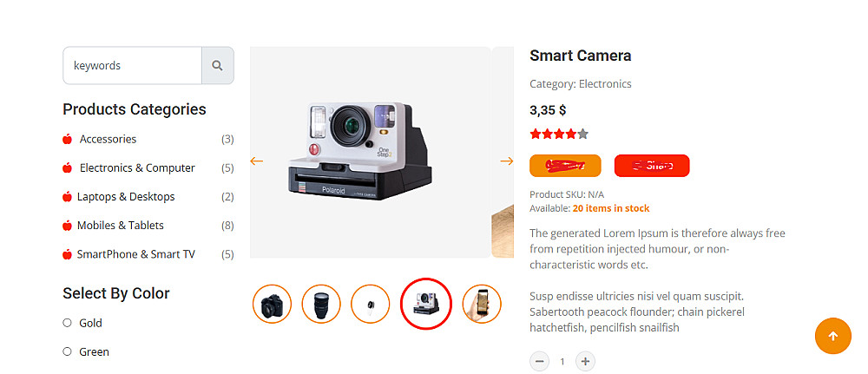Click the red Share button
Screen dimensions: 868x374
point(652,166)
